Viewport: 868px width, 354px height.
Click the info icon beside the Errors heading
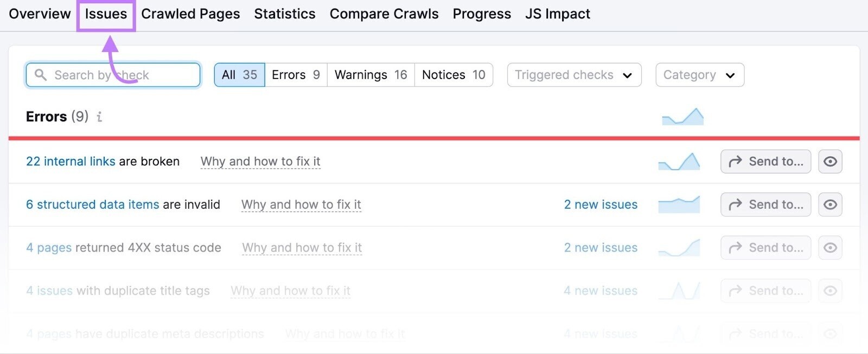click(x=99, y=117)
